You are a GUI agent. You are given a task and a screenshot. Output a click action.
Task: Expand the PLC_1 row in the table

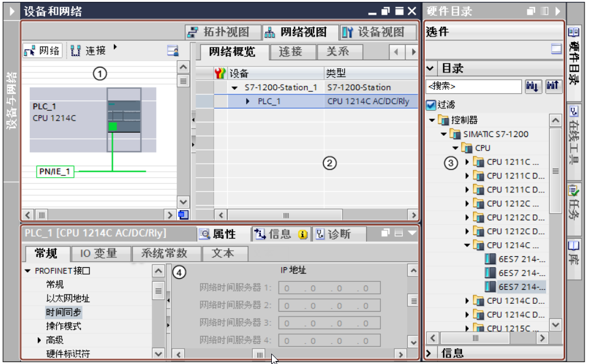tap(247, 102)
